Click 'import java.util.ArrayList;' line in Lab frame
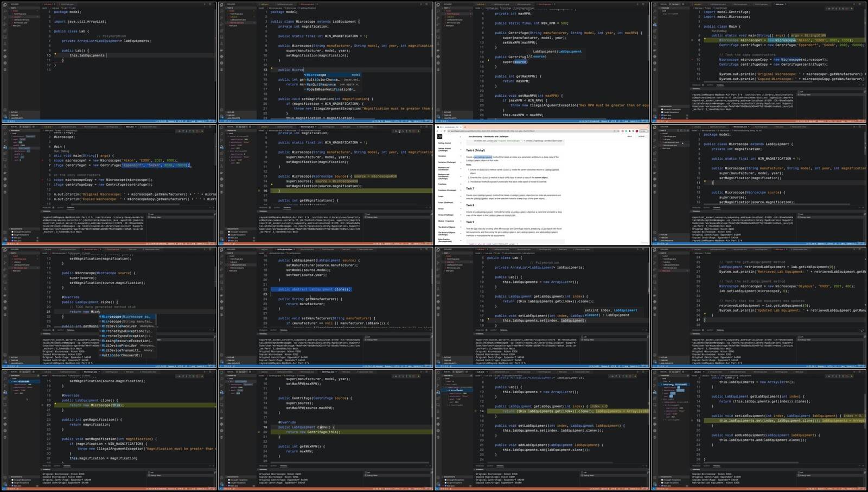This screenshot has height=492, width=868. coord(80,22)
